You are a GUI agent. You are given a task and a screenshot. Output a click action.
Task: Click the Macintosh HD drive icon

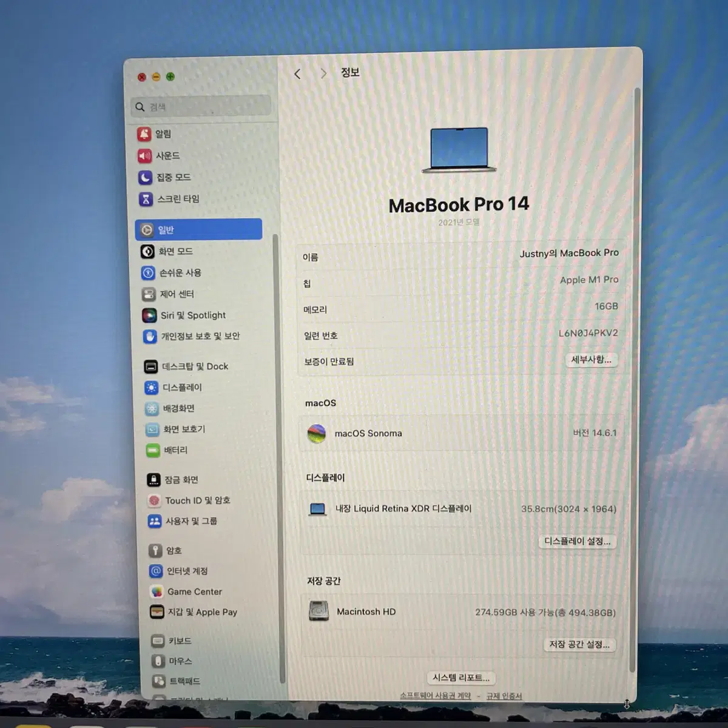(x=318, y=611)
